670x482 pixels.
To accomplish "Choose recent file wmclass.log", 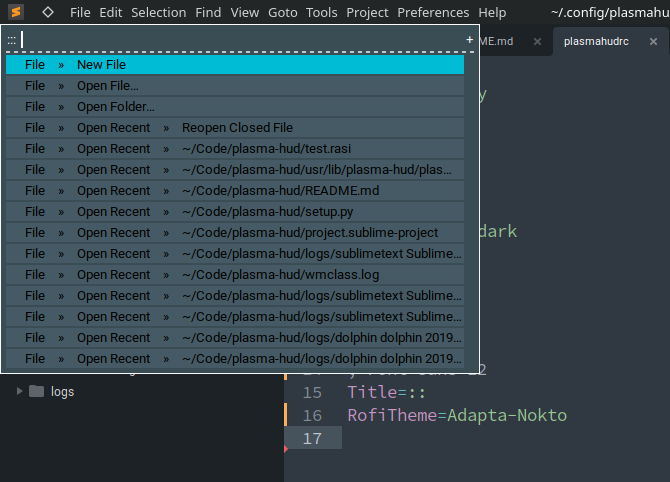I will pos(235,274).
